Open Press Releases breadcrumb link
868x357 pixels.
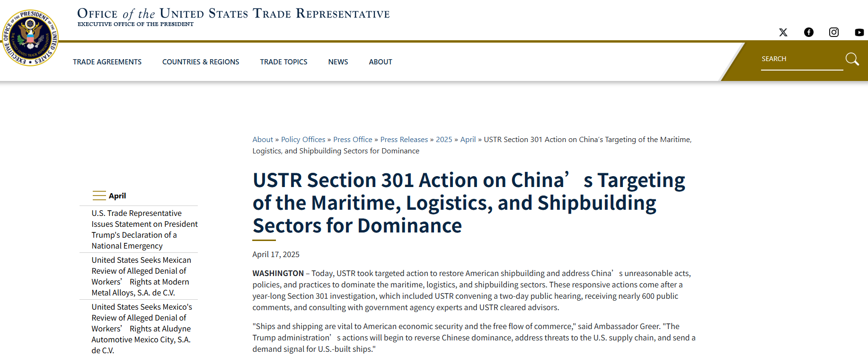click(x=404, y=140)
